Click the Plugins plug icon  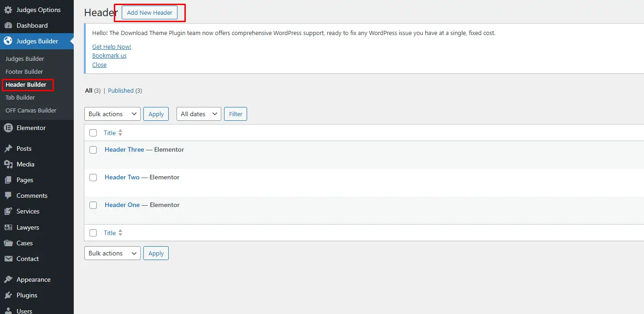[x=8, y=295]
